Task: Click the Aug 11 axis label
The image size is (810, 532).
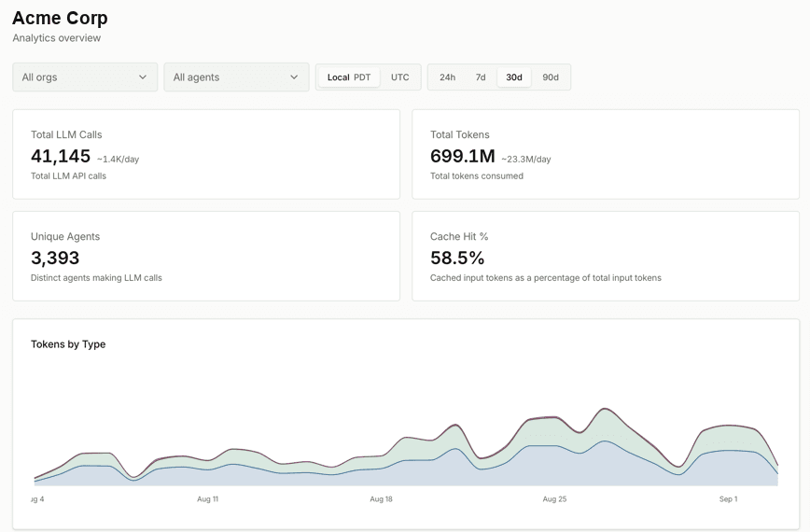Action: tap(208, 499)
